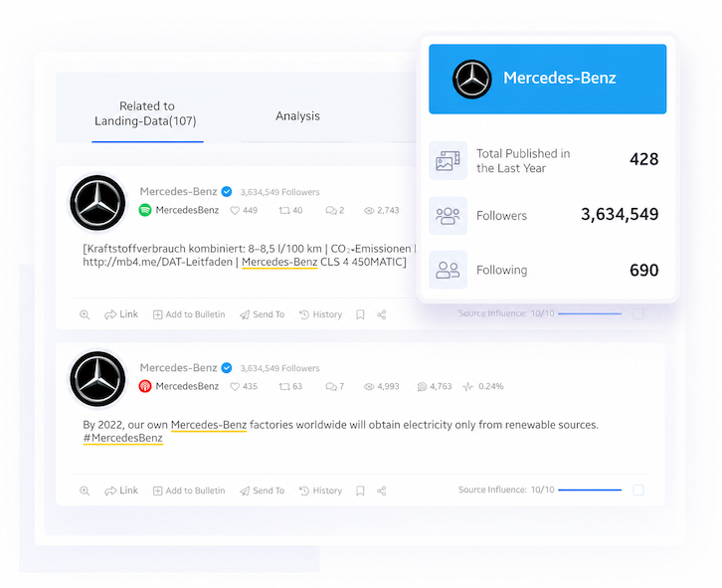The image size is (722, 588).
Task: Click #MercedesBenz hashtag
Action: 123,438
